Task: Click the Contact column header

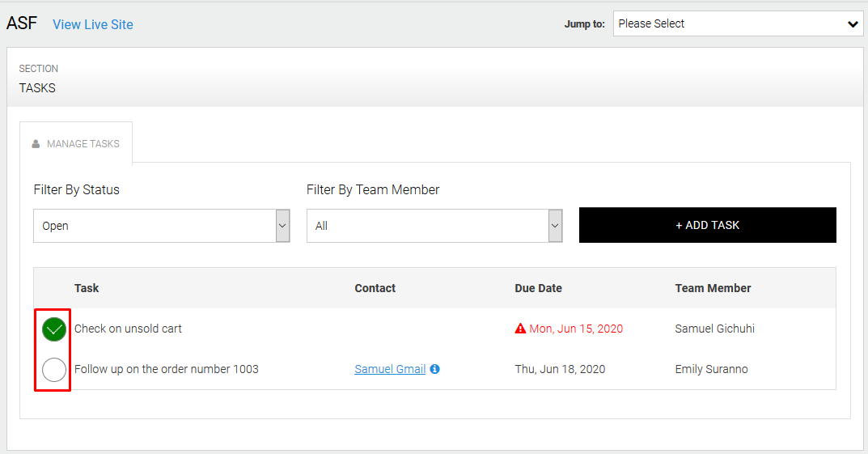Action: (x=375, y=288)
